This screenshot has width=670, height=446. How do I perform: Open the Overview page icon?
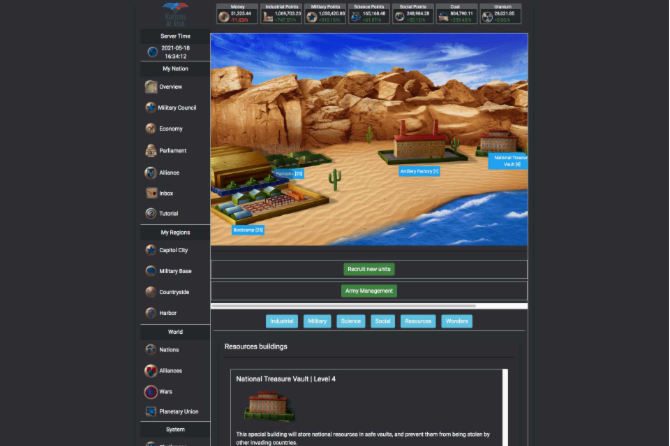click(150, 87)
